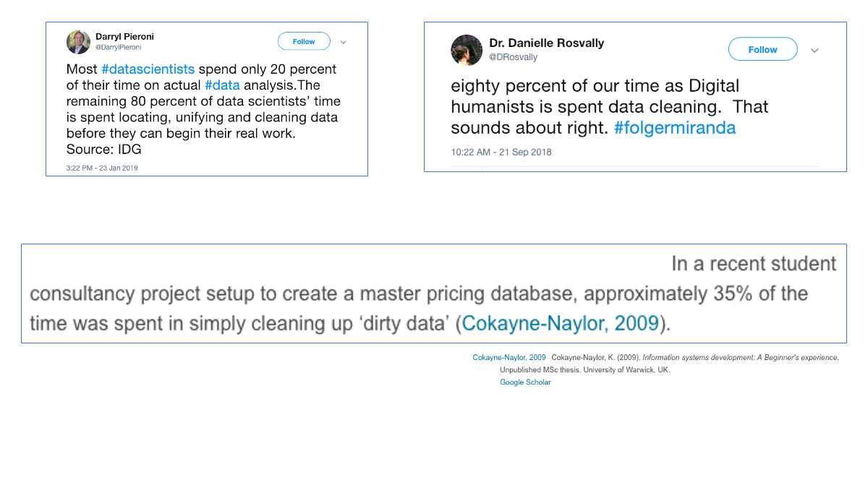The width and height of the screenshot is (868, 488).
Task: Click the 3:22 PM - 23 Jan 2019 timestamp
Action: pyautogui.click(x=102, y=168)
